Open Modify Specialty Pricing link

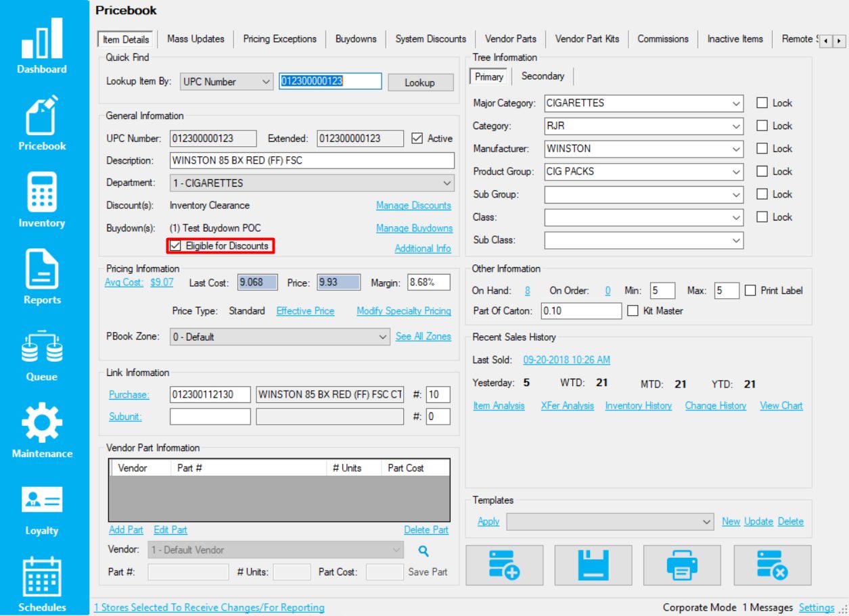click(404, 311)
